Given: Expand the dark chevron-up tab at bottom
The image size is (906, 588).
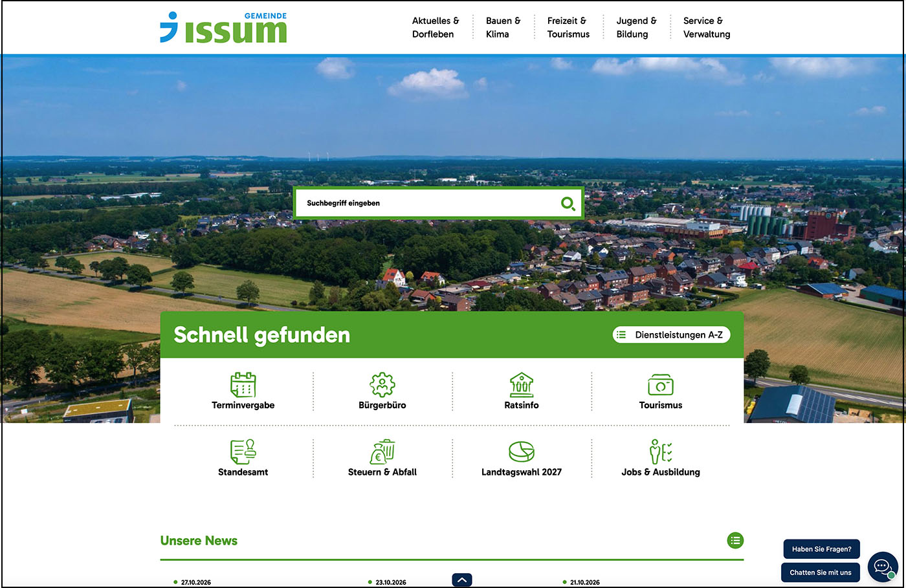Looking at the screenshot, I should (x=462, y=580).
